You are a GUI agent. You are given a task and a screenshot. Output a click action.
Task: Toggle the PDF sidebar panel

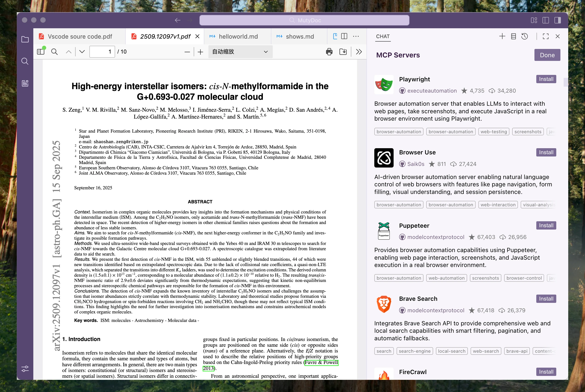pos(40,52)
